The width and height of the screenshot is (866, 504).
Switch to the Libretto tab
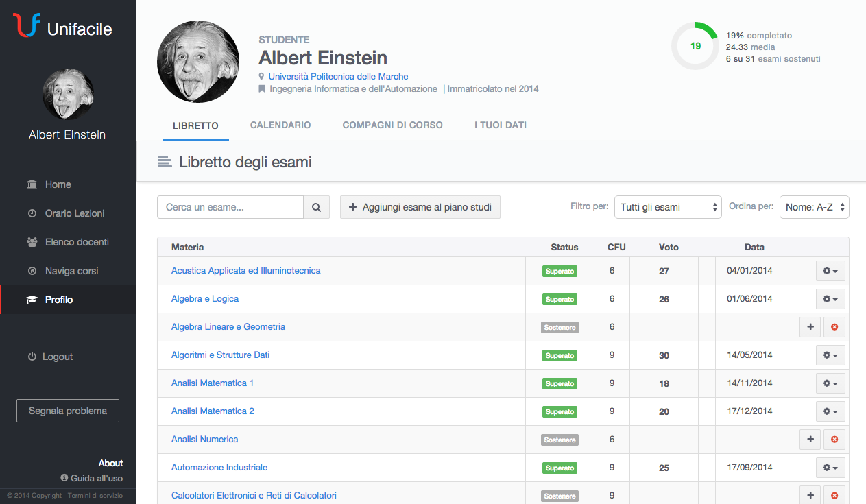pyautogui.click(x=195, y=125)
